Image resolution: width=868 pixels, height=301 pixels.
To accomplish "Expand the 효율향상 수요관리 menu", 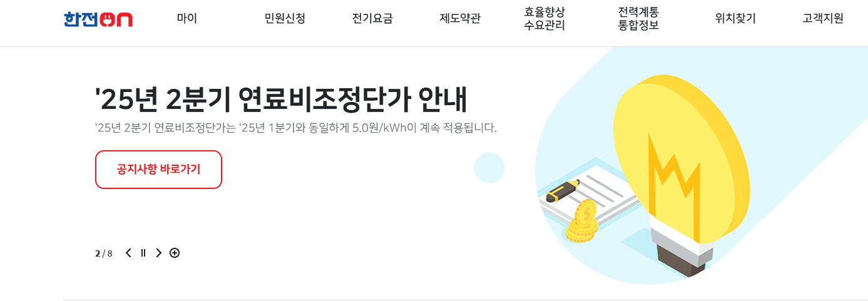I will pos(544,19).
